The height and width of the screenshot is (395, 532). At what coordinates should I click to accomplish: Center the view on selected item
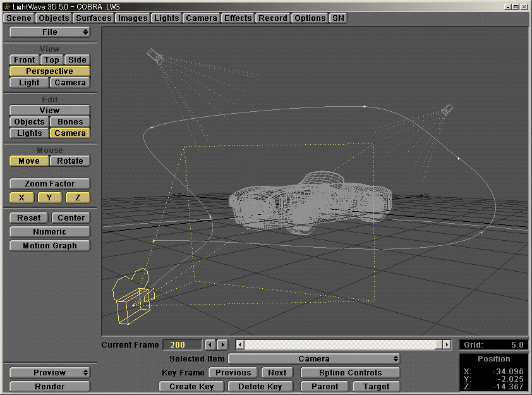(x=70, y=217)
